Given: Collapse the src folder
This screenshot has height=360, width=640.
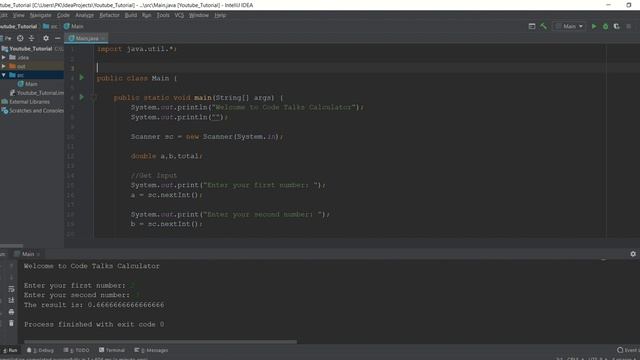Looking at the screenshot, I should click(4, 75).
